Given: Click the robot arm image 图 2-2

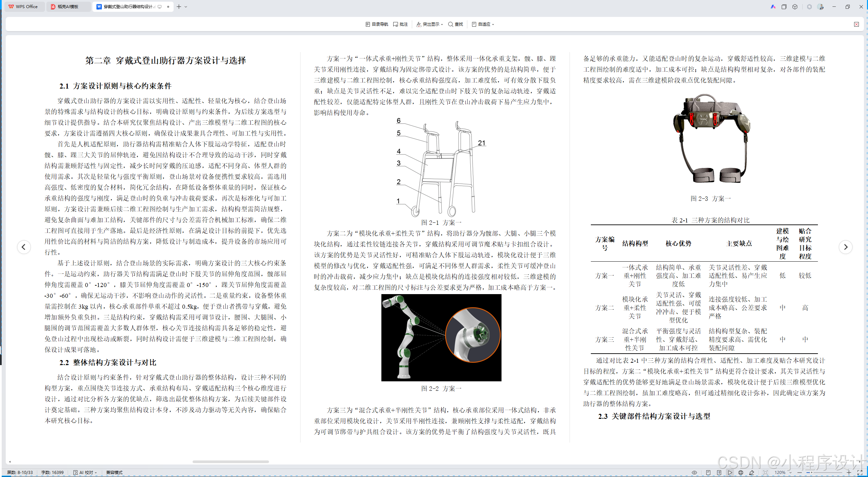Looking at the screenshot, I should pos(441,338).
